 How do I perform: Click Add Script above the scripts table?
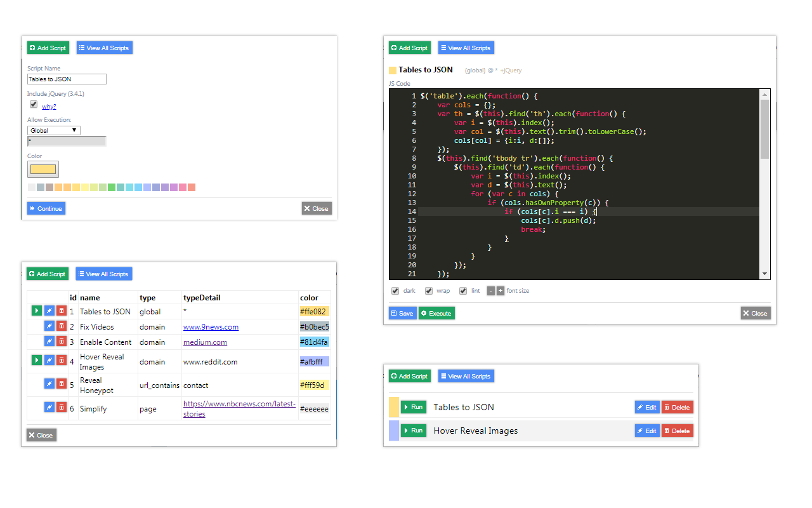48,274
